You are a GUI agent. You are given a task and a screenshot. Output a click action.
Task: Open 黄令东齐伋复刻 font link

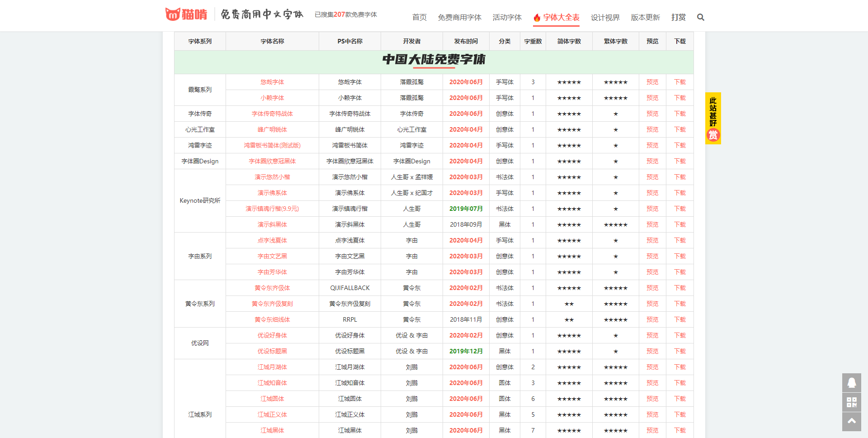272,304
